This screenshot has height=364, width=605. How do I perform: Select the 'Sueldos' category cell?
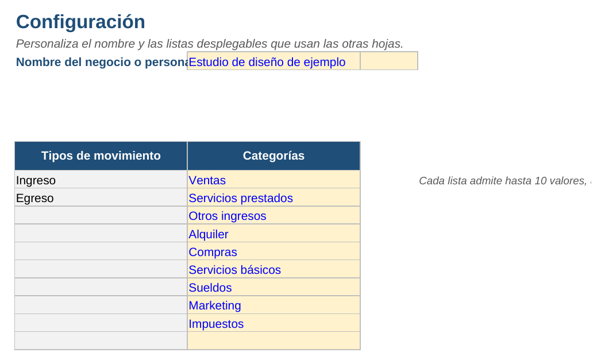pyautogui.click(x=273, y=287)
